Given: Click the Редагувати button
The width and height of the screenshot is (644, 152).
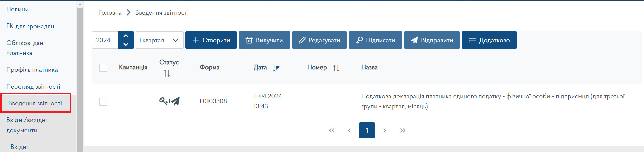Looking at the screenshot, I should tap(319, 40).
